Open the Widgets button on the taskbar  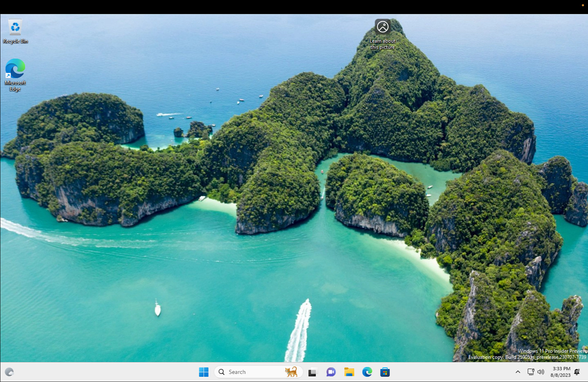pos(10,372)
